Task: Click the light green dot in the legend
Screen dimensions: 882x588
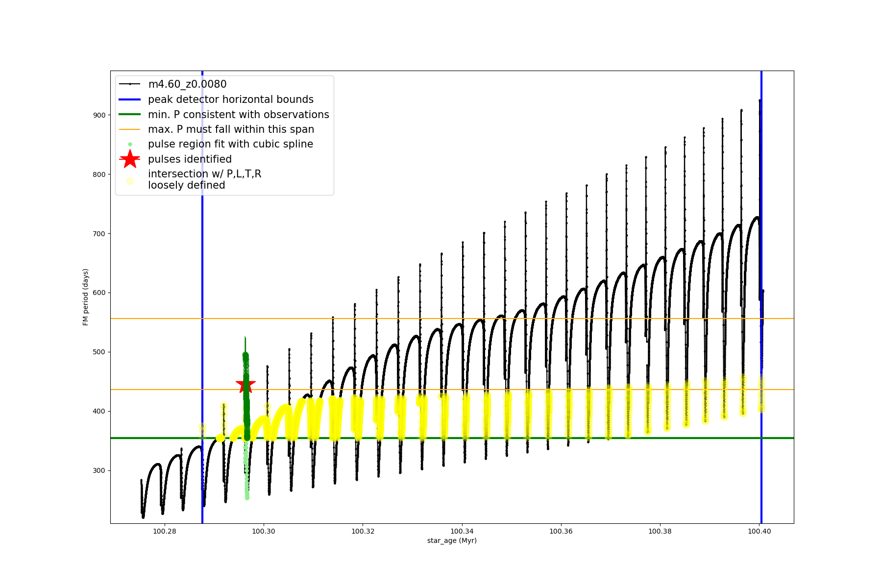Action: [x=130, y=144]
